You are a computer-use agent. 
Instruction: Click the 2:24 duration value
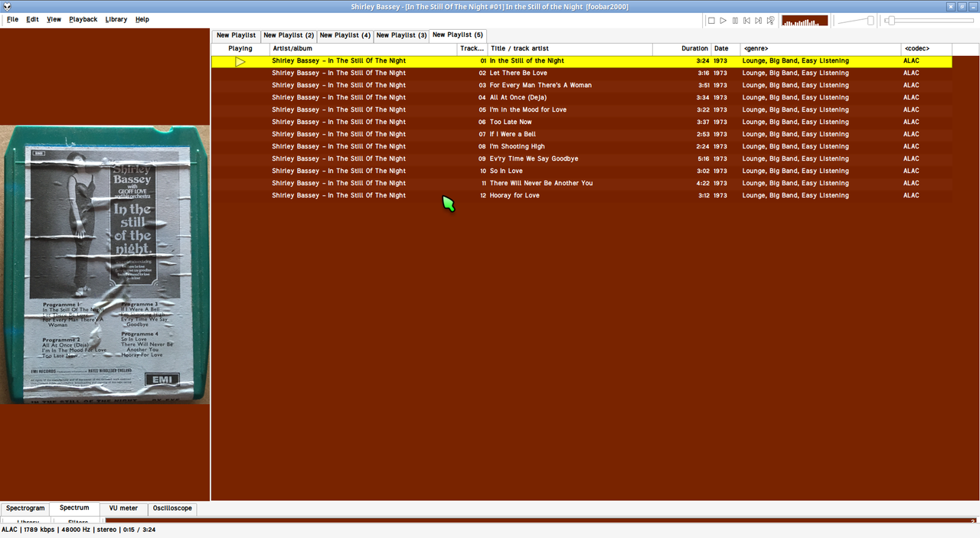pyautogui.click(x=702, y=147)
